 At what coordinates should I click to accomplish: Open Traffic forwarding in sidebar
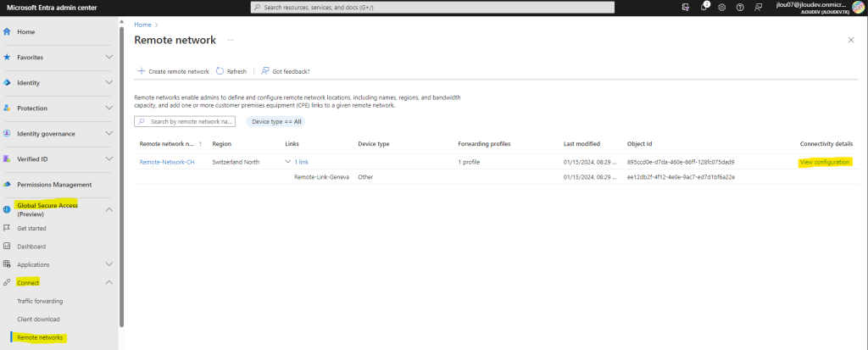pos(40,301)
